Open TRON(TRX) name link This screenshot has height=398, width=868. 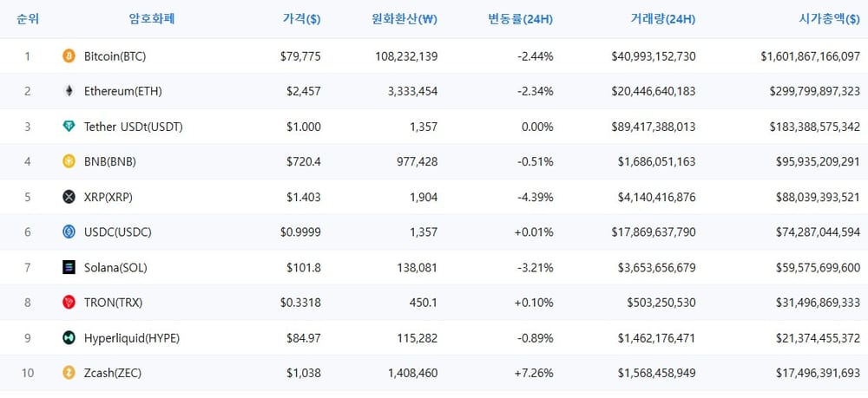click(x=114, y=303)
